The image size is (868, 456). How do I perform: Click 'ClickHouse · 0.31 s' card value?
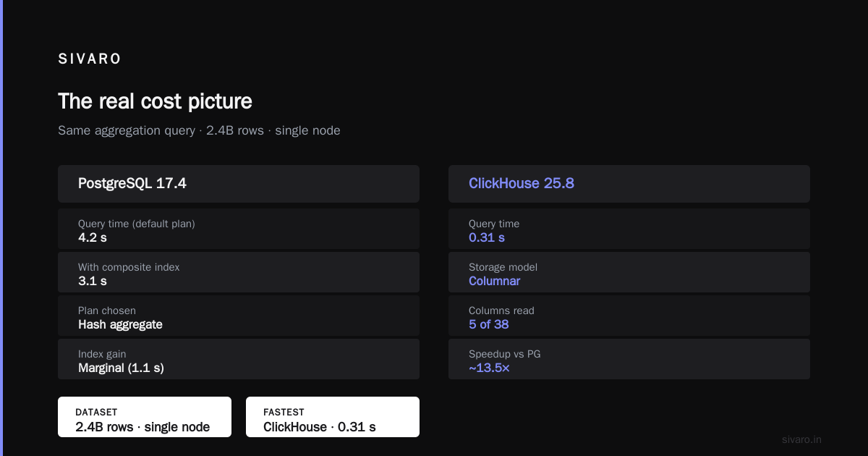point(320,427)
